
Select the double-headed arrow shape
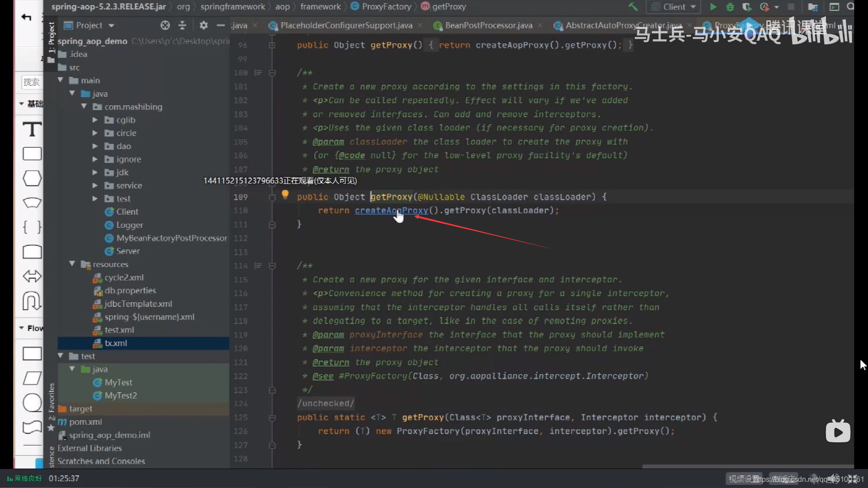click(32, 276)
